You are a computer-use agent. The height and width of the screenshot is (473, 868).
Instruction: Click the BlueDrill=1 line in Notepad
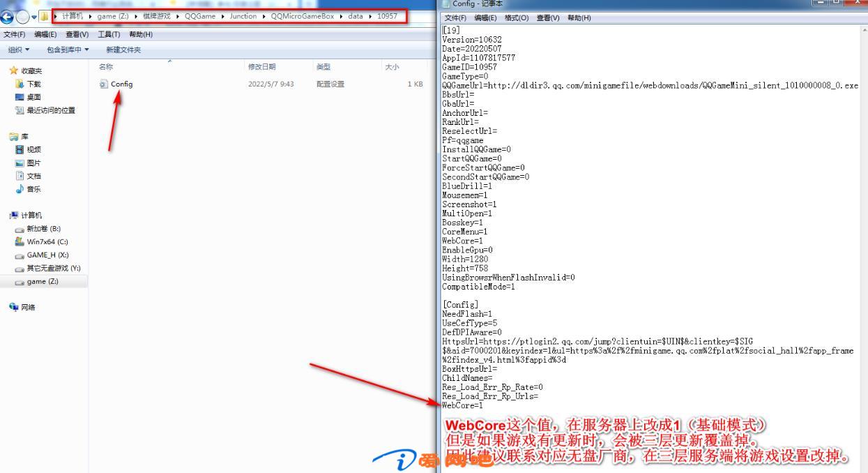[x=467, y=186]
